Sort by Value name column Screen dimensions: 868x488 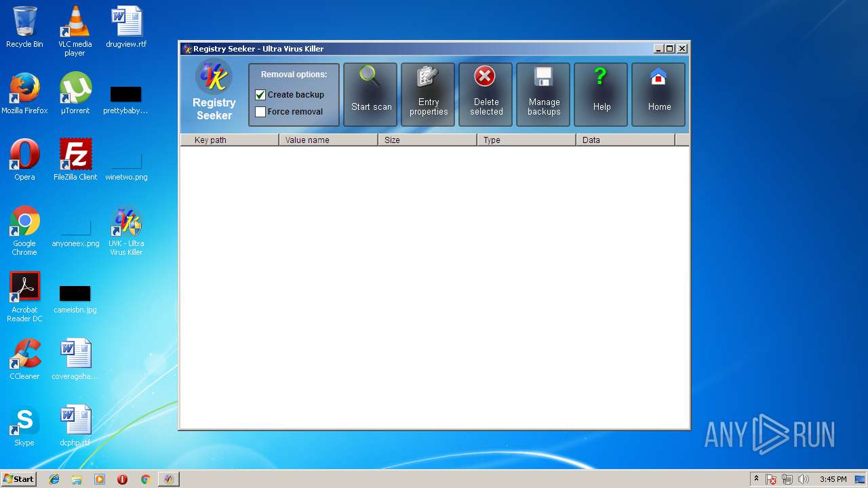[x=329, y=140]
